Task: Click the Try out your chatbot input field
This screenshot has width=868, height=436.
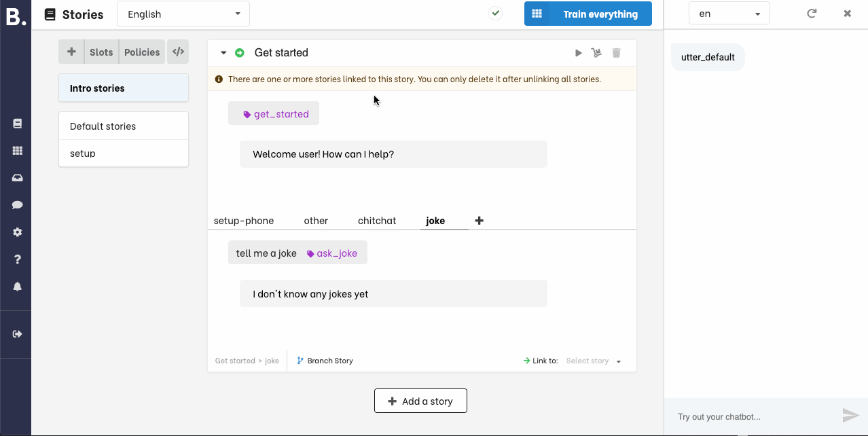Action: point(747,416)
